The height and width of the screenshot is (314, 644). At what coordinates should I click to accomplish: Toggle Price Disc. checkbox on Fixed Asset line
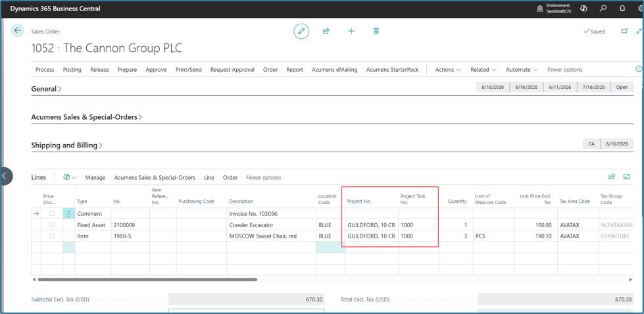(x=52, y=225)
